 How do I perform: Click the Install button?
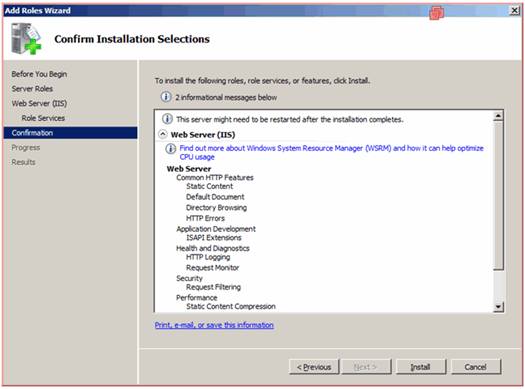click(x=421, y=367)
